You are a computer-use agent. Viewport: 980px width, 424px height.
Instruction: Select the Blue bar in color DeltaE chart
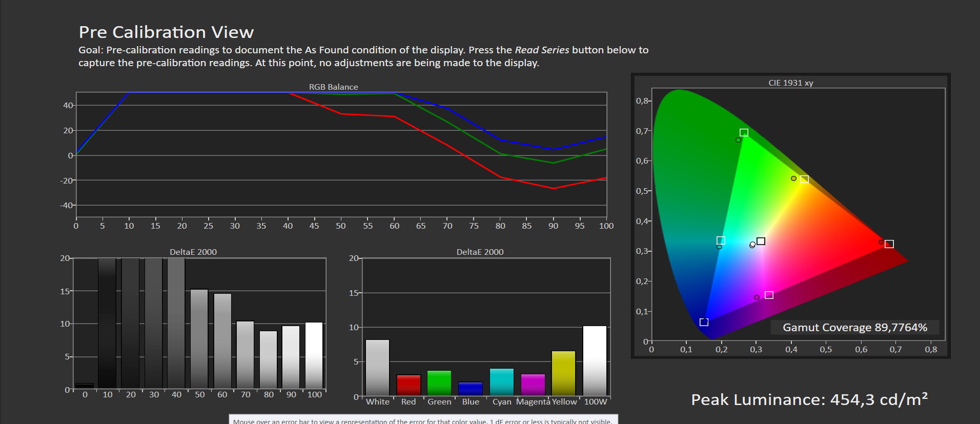(471, 389)
